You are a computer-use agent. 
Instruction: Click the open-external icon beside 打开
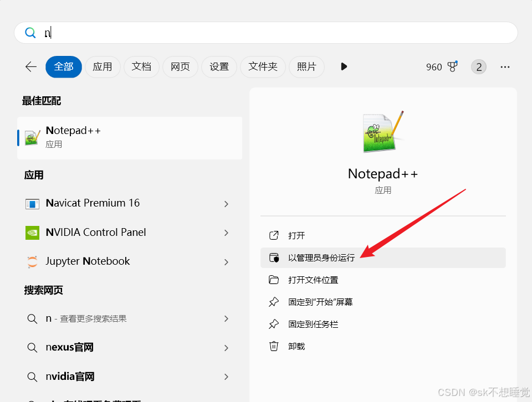pos(274,235)
